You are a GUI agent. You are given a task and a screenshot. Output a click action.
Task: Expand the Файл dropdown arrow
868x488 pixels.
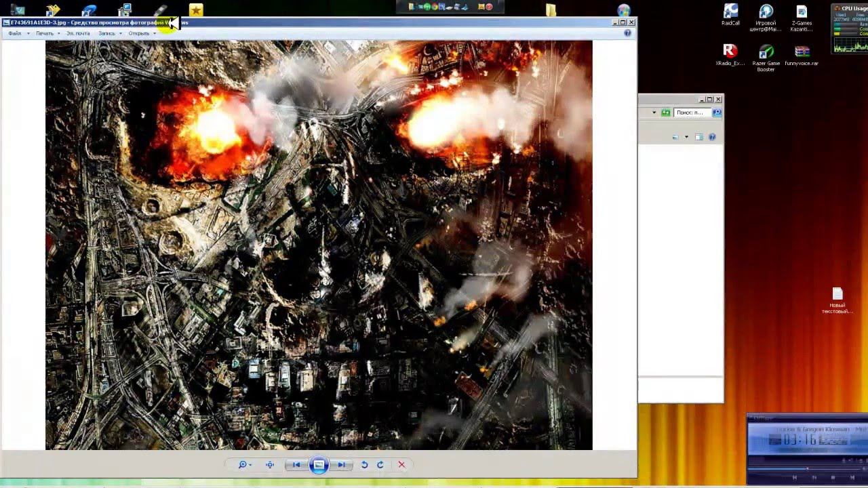coord(28,33)
